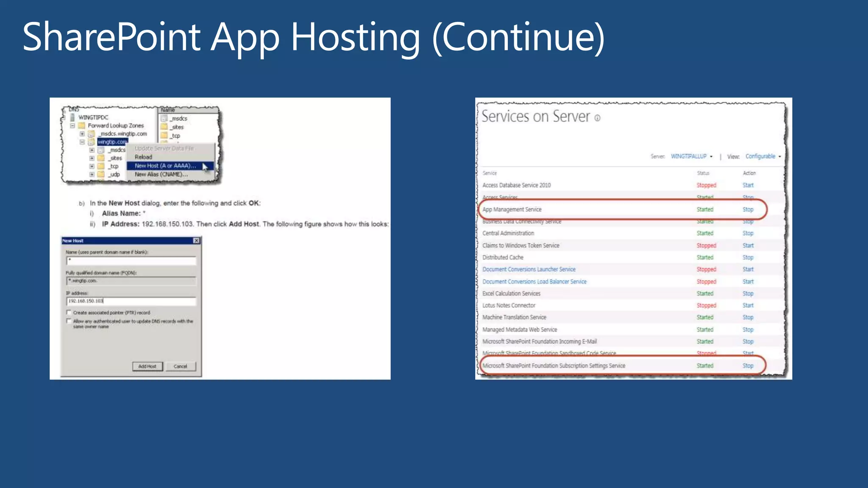This screenshot has width=868, height=488.
Task: Open Document Conversions Launcher Service link
Action: (x=529, y=269)
